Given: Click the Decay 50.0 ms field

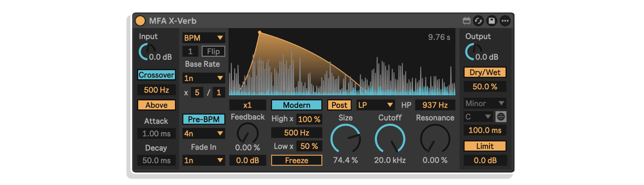Looking at the screenshot, I should pyautogui.click(x=156, y=160).
